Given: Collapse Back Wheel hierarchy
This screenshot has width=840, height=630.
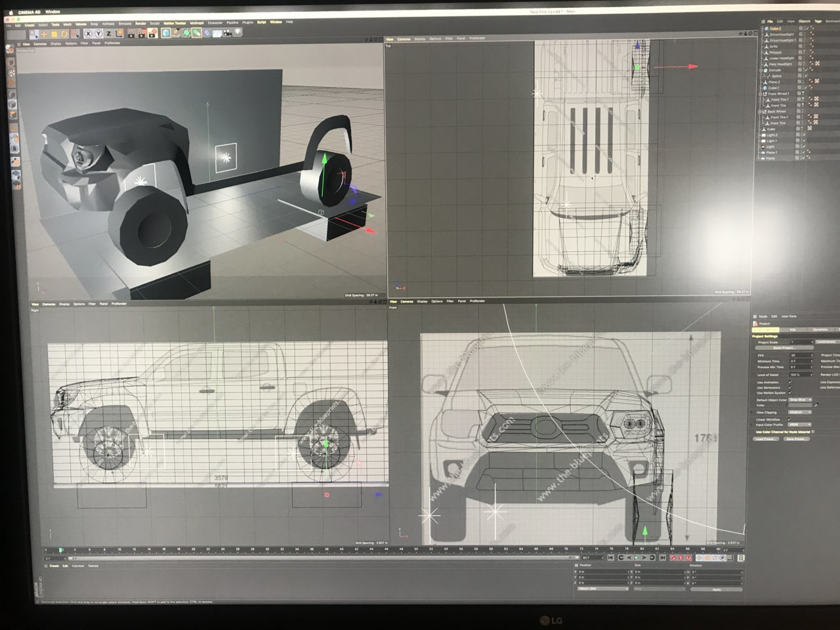Looking at the screenshot, I should 759,112.
